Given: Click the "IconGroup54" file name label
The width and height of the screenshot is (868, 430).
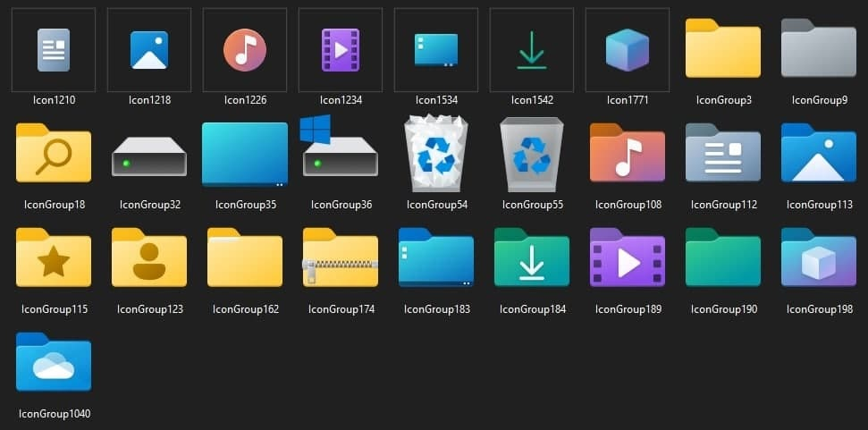Looking at the screenshot, I should click(x=437, y=205).
